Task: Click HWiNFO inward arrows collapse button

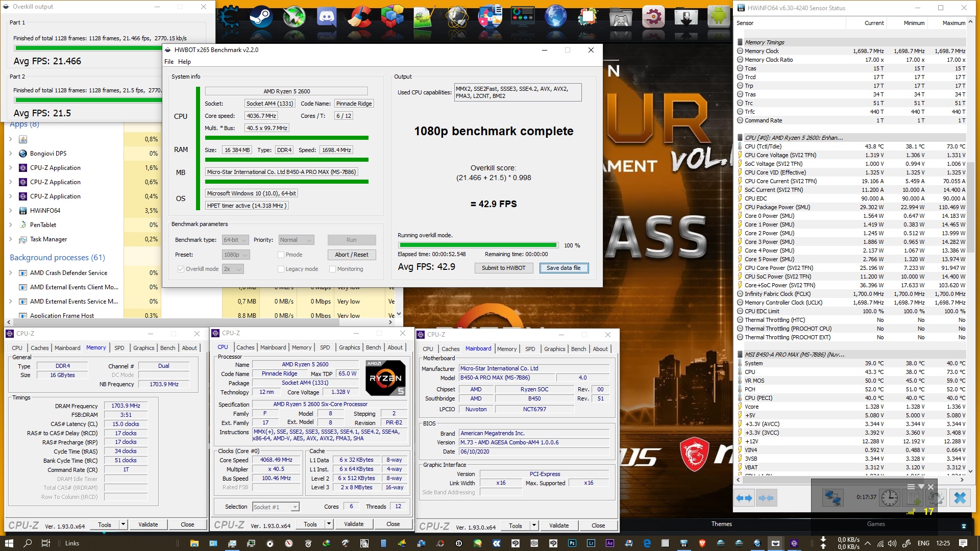Action: tap(766, 497)
